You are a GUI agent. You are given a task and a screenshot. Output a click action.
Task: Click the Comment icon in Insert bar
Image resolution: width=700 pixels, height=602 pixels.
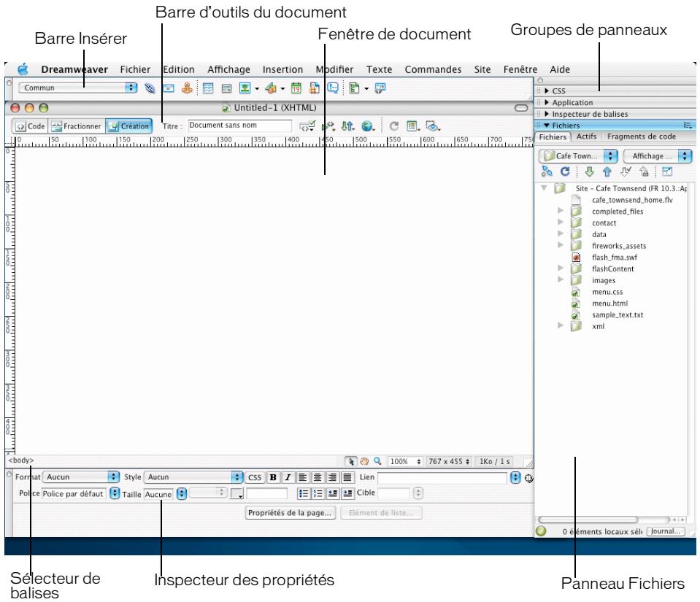pos(333,88)
